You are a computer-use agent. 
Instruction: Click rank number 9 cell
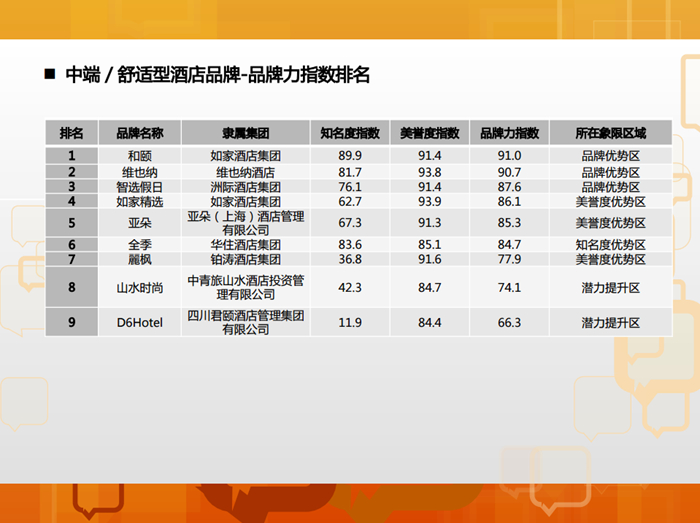[71, 322]
